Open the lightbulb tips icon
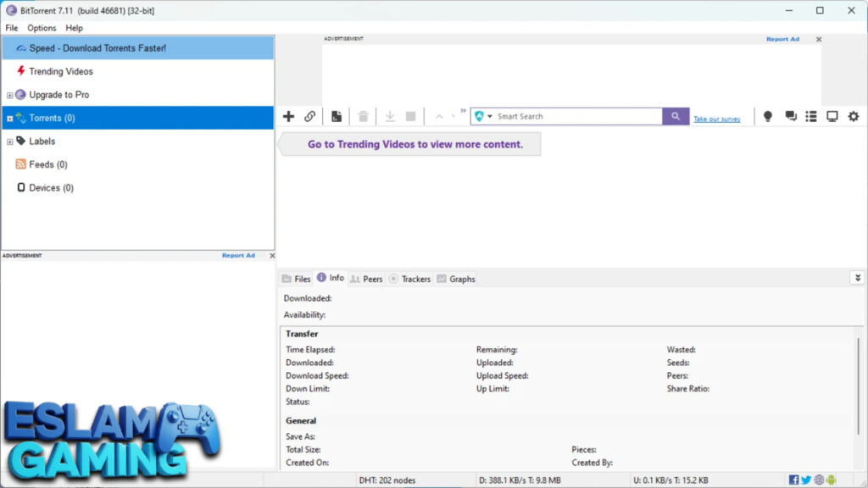Screen dimensions: 868x488 tap(768, 116)
